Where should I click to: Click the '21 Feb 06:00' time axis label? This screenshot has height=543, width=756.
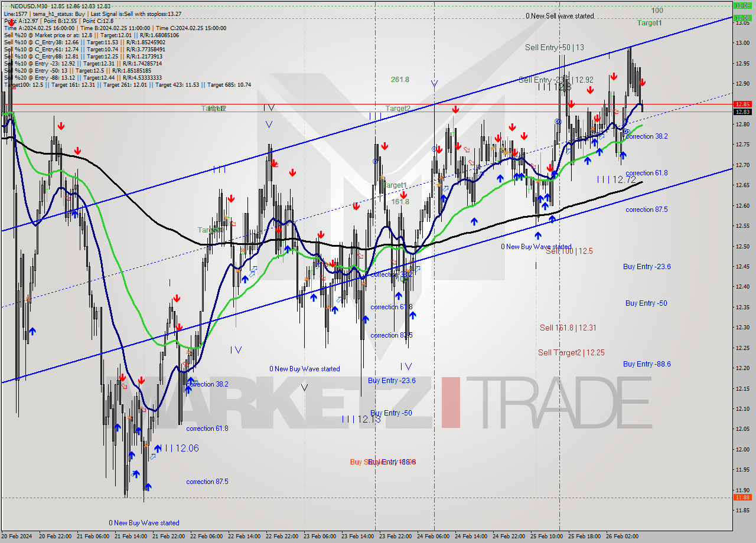94,537
